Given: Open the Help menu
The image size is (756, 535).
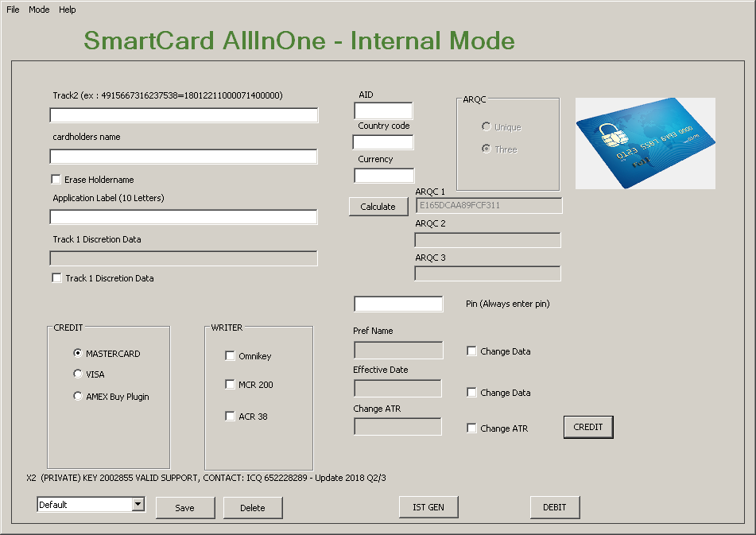Looking at the screenshot, I should pos(68,10).
